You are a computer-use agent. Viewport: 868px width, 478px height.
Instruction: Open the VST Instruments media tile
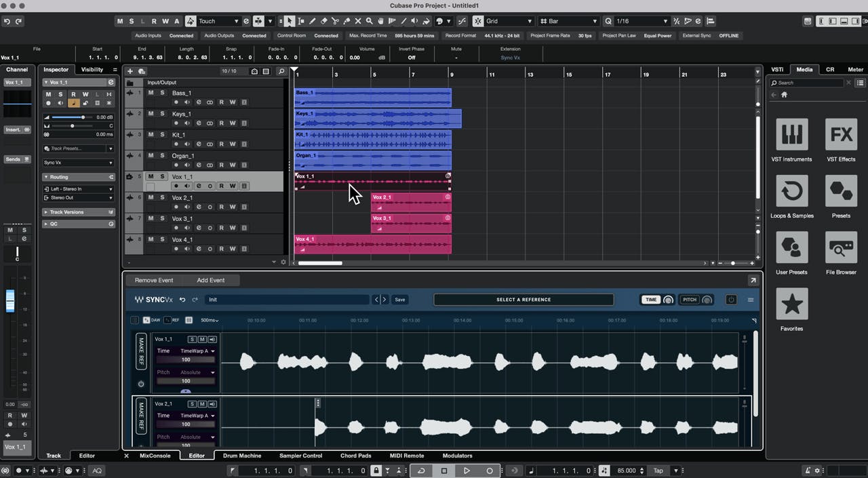pyautogui.click(x=791, y=135)
